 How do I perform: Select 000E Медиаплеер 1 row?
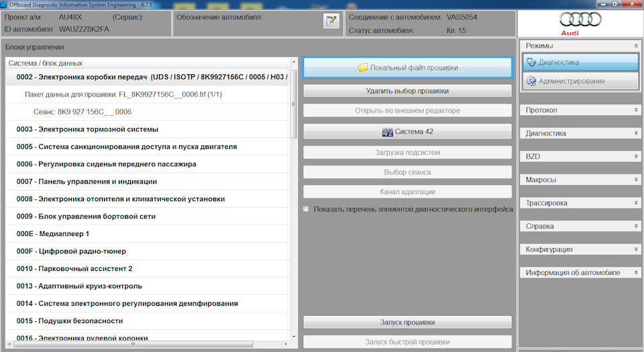[x=148, y=234]
